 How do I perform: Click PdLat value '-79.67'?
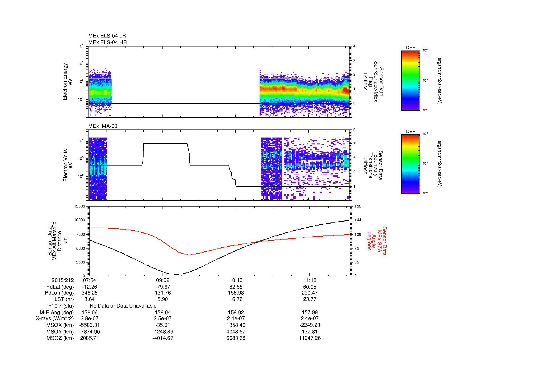[163, 287]
